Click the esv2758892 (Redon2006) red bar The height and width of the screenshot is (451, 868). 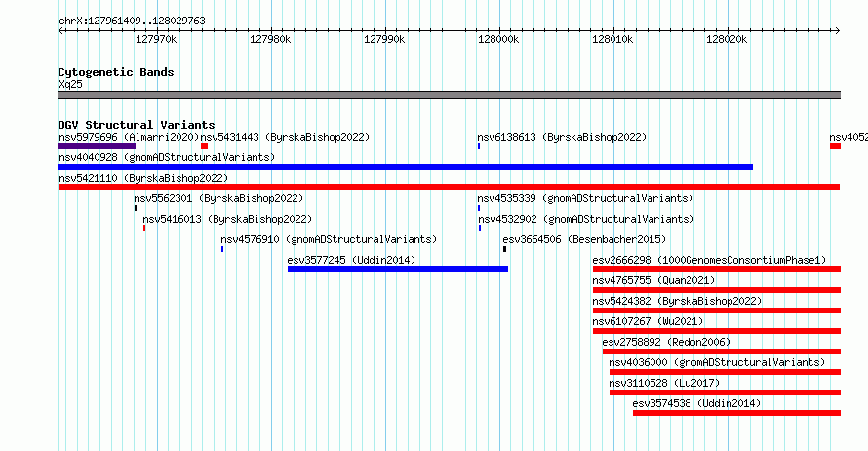point(722,351)
